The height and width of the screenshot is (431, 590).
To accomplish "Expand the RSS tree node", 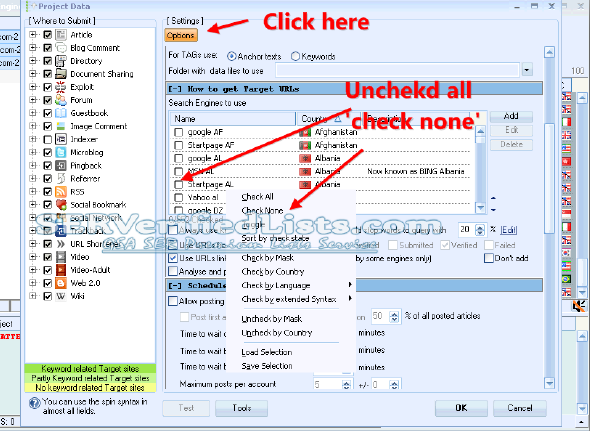I will coord(33,192).
